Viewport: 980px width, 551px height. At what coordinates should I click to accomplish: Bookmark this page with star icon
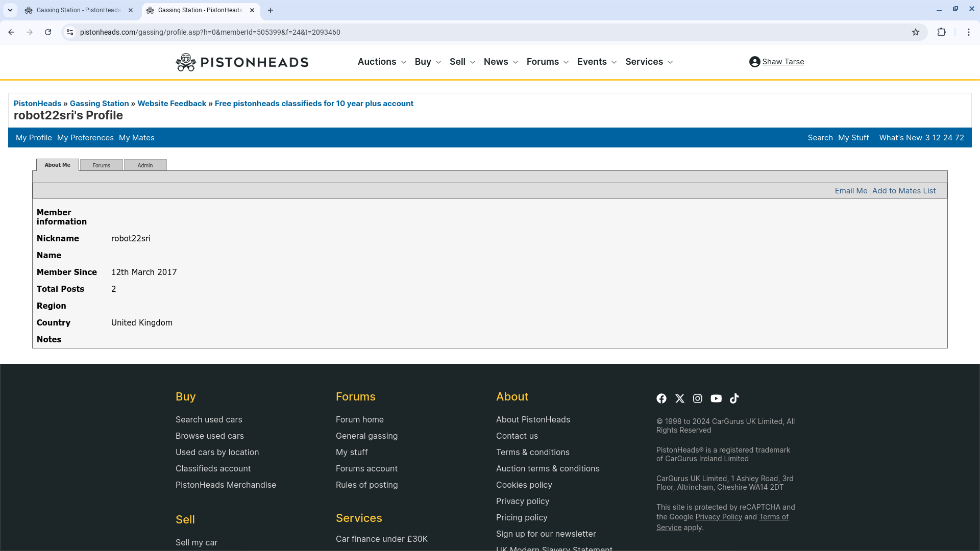(x=916, y=32)
